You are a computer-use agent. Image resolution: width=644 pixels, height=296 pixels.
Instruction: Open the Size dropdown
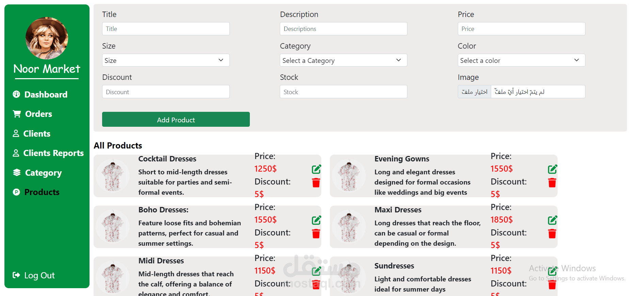click(x=166, y=60)
